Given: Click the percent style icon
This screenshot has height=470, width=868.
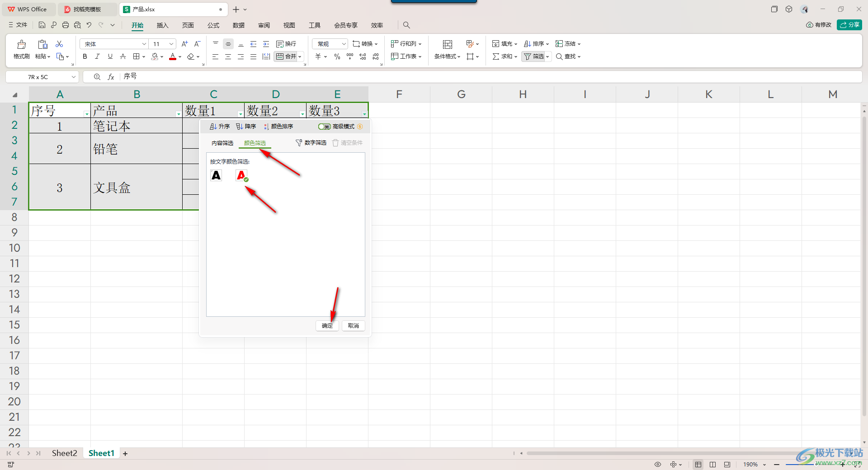Looking at the screenshot, I should click(x=337, y=56).
